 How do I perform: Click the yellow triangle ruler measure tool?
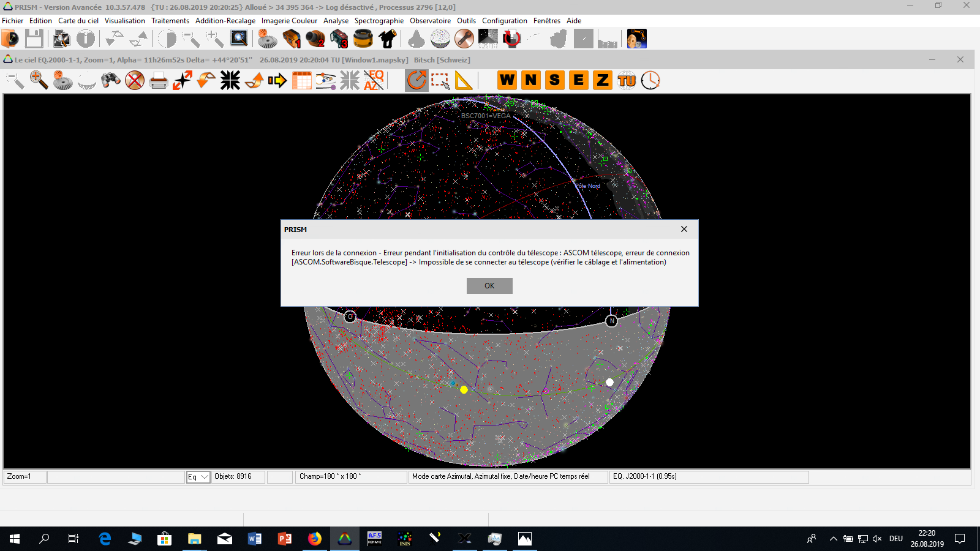click(x=464, y=80)
